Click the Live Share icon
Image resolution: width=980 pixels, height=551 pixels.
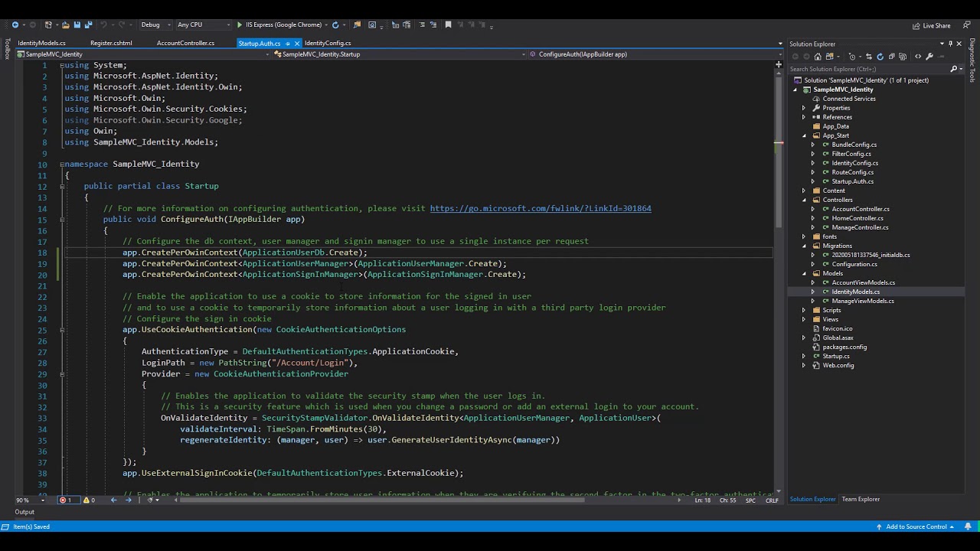[x=916, y=25]
